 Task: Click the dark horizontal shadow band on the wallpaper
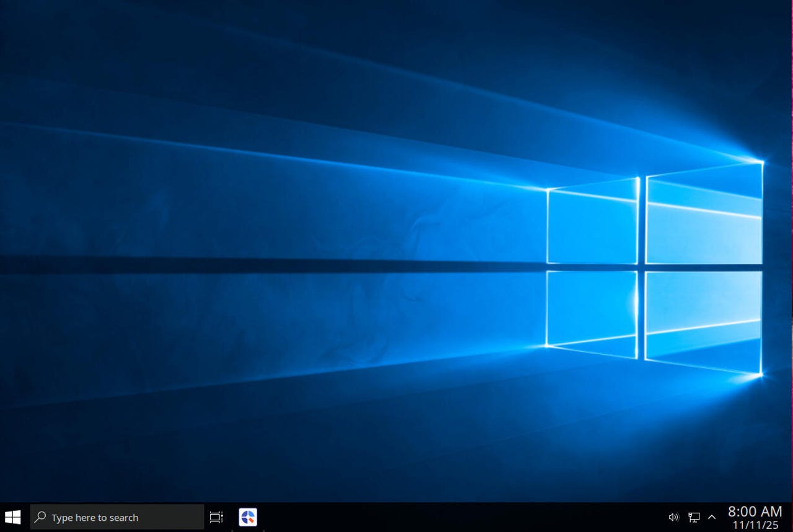point(248,265)
